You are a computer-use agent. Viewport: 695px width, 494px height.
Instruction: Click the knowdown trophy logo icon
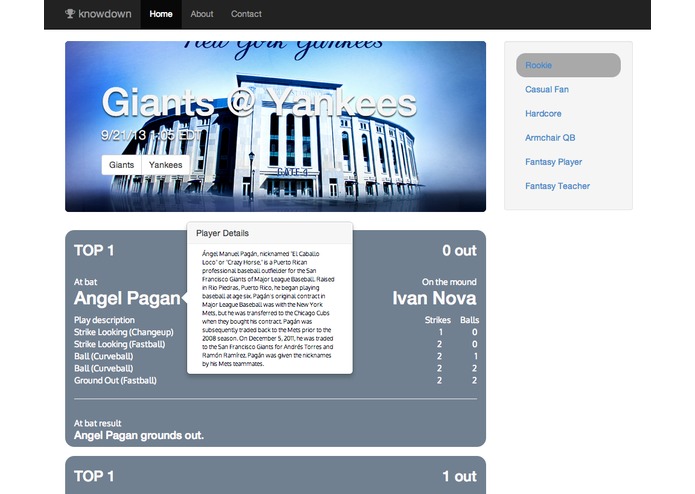tap(70, 14)
